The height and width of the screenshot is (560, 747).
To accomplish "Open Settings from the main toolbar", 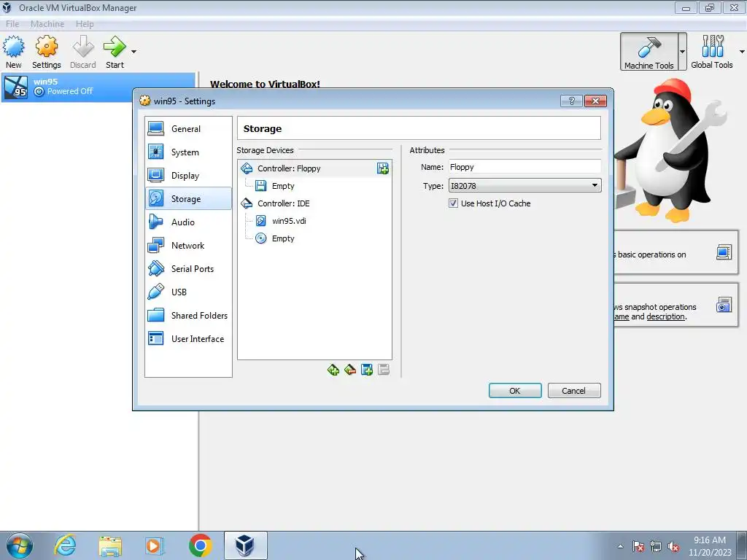I will [46, 52].
